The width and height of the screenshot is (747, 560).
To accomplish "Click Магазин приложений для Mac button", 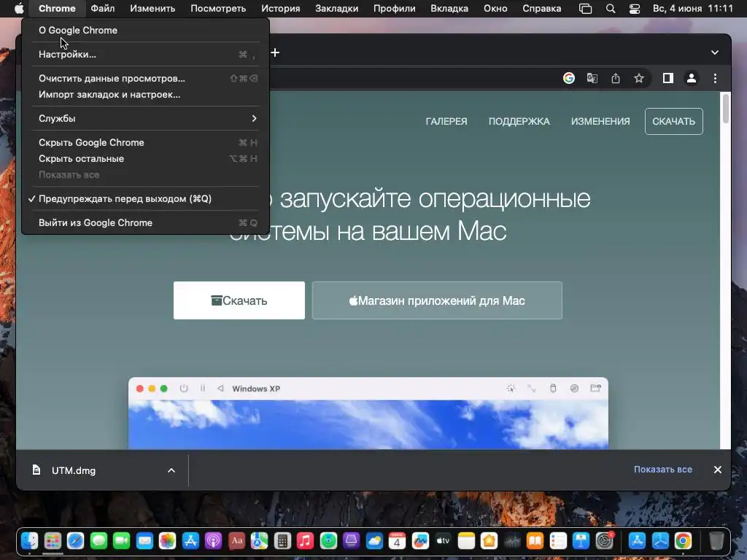I will [x=437, y=300].
